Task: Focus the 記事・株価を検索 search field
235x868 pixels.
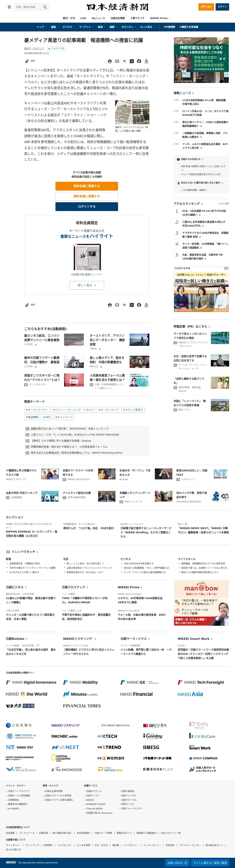Action: tap(28, 7)
